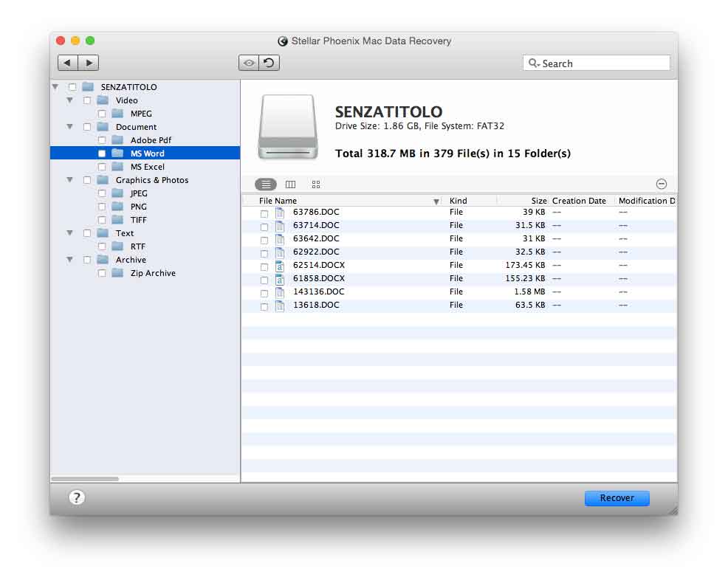Click the circular arrow rescan icon

tap(269, 63)
